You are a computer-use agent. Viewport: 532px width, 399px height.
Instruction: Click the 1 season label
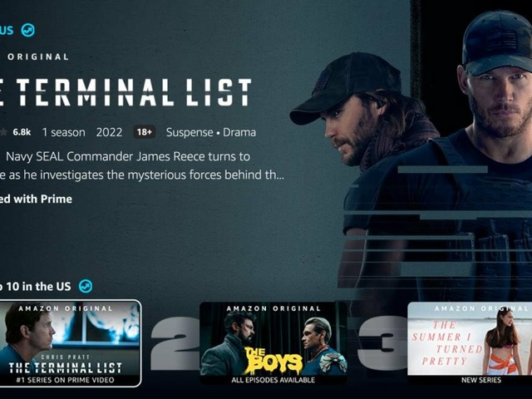point(63,132)
